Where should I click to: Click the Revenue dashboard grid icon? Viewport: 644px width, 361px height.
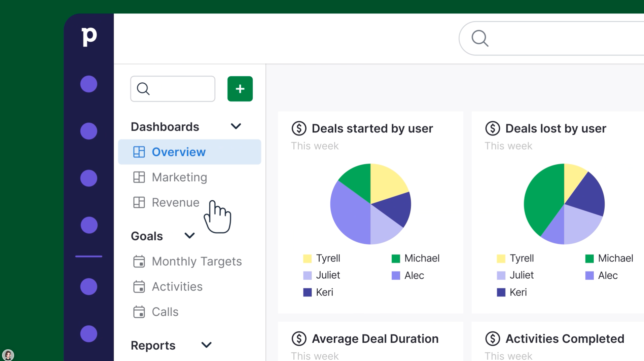point(139,202)
